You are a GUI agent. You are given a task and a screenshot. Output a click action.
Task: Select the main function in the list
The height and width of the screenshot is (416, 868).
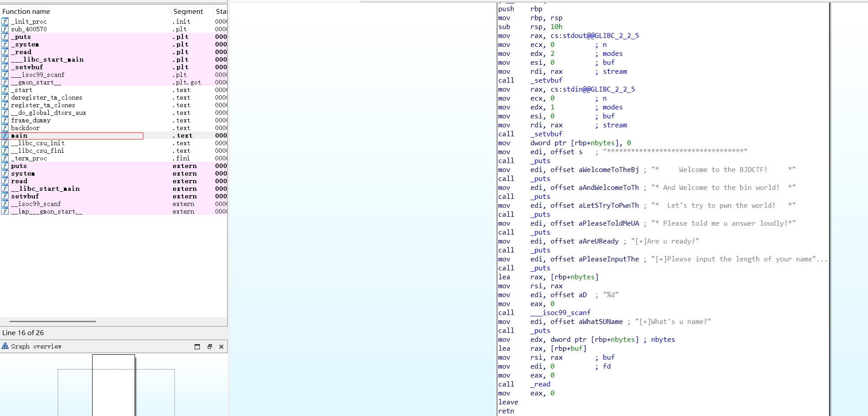point(19,135)
